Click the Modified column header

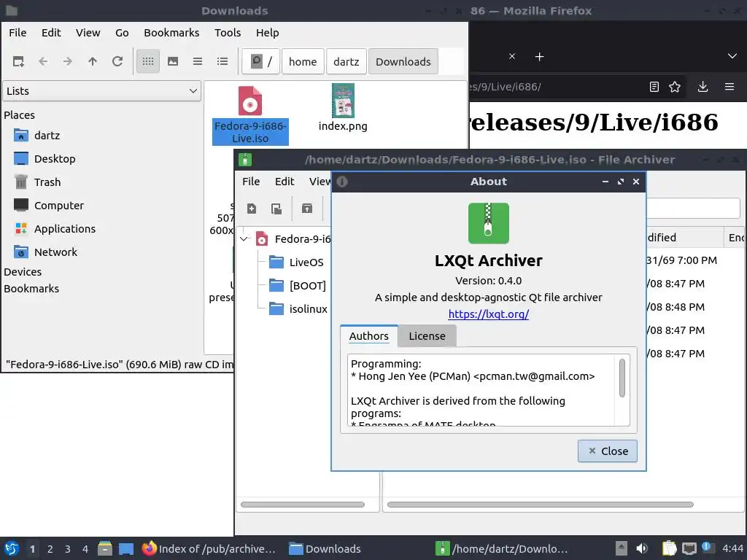[684, 237]
